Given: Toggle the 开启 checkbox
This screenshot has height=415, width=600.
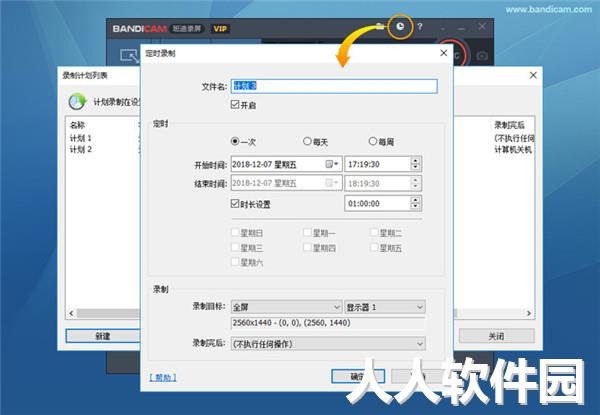Looking at the screenshot, I should pos(235,104).
